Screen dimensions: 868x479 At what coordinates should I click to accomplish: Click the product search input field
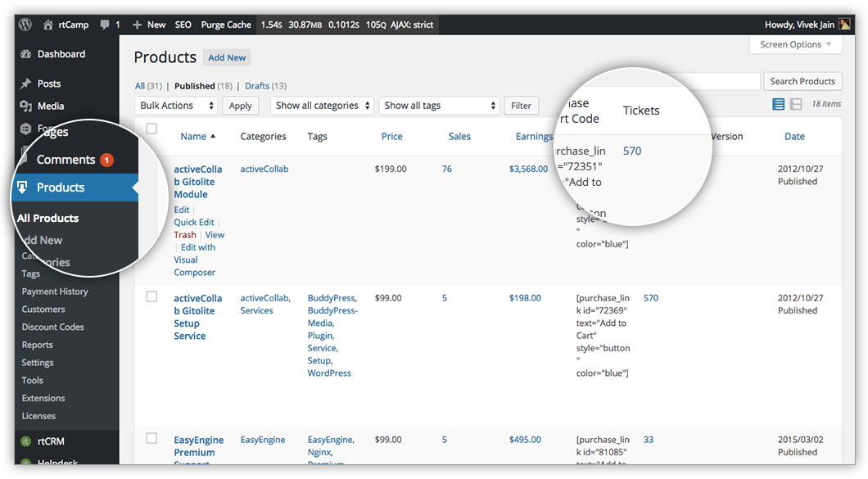tap(721, 81)
